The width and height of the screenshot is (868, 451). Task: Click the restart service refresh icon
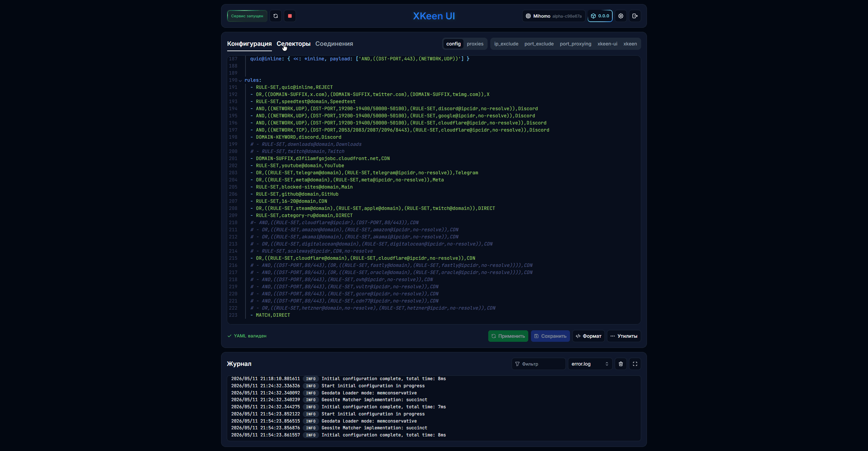pyautogui.click(x=276, y=16)
